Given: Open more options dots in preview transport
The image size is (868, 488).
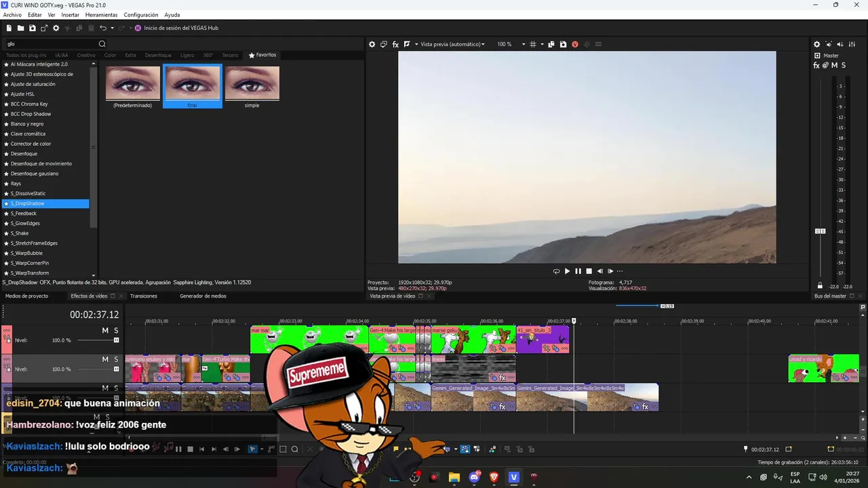Looking at the screenshot, I should pos(620,271).
